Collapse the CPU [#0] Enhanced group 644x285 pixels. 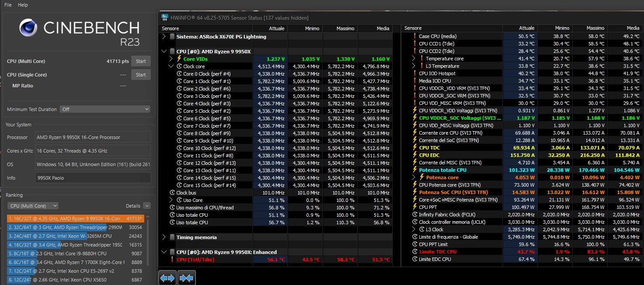click(x=164, y=252)
